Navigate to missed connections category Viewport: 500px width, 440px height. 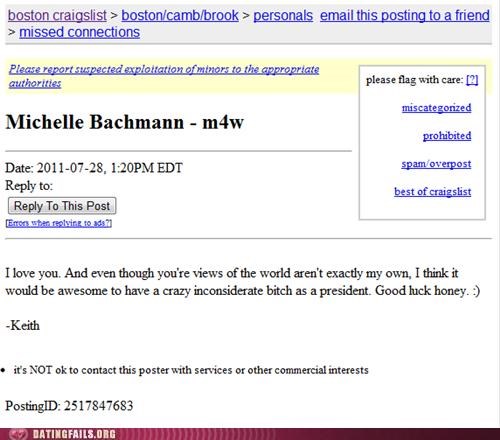[79, 32]
